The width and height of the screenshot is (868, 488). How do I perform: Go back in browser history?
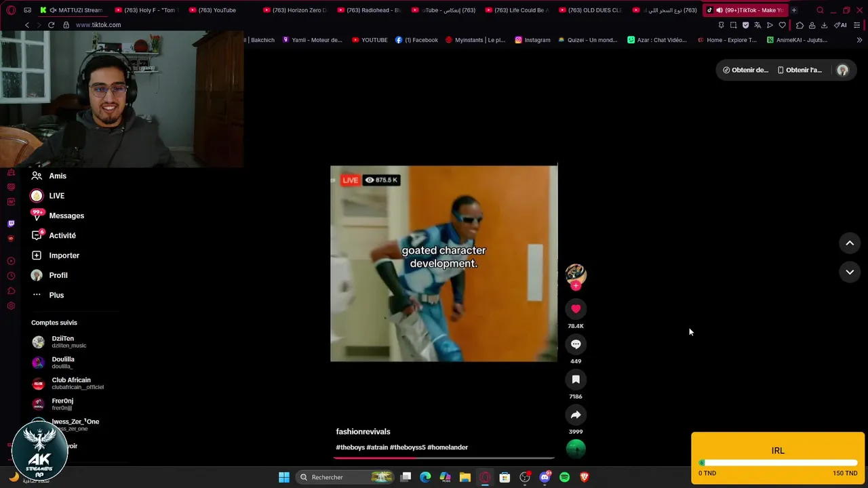pyautogui.click(x=27, y=25)
